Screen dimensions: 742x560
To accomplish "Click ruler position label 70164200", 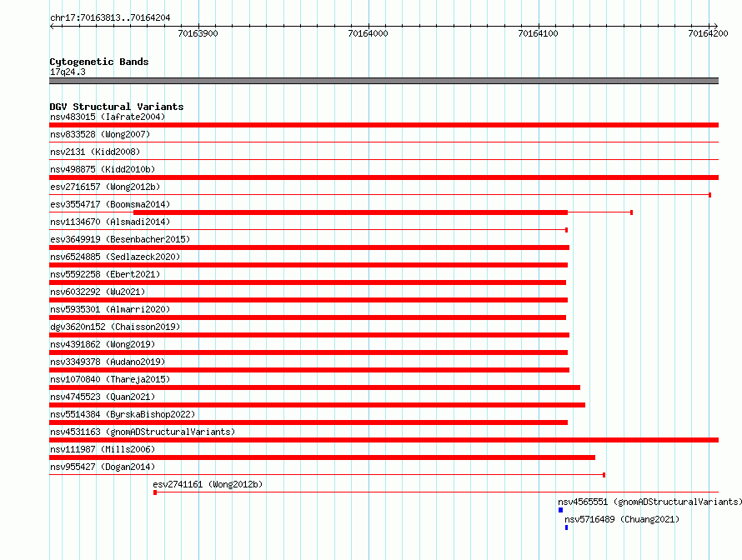I will coord(708,33).
